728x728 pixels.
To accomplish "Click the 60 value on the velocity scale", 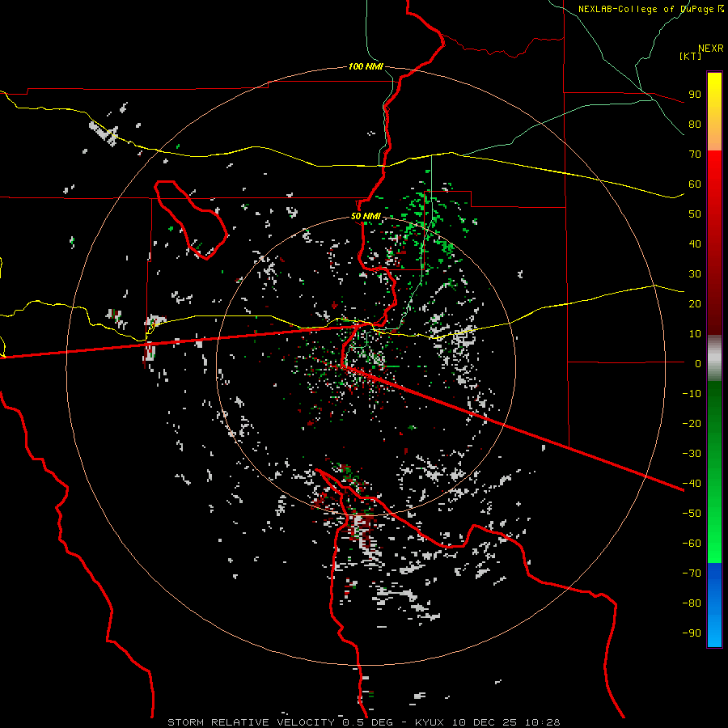I will tap(695, 184).
